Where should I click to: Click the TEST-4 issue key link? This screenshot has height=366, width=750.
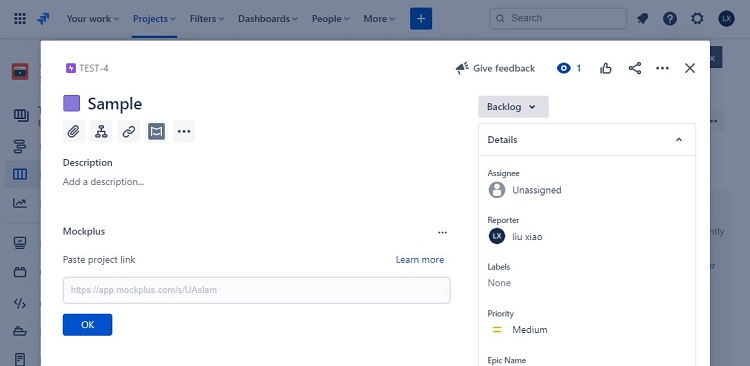click(x=94, y=68)
